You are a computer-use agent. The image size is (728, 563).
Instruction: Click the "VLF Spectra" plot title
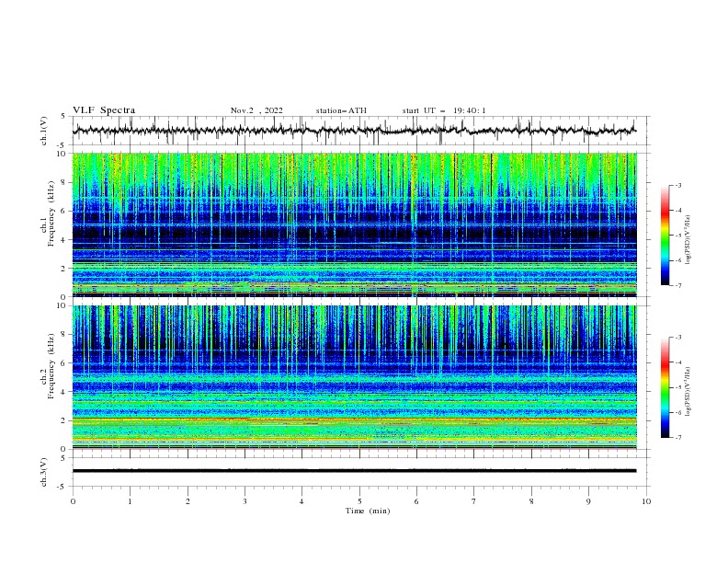coord(104,110)
